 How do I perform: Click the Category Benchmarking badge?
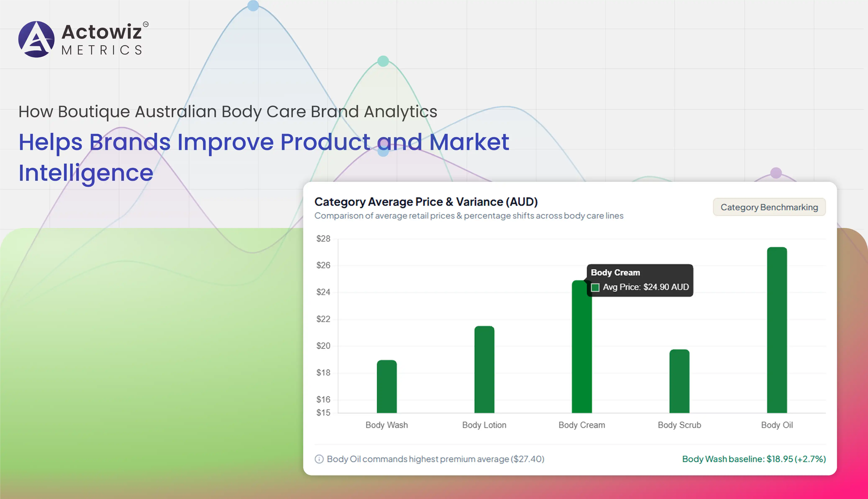[x=769, y=207]
